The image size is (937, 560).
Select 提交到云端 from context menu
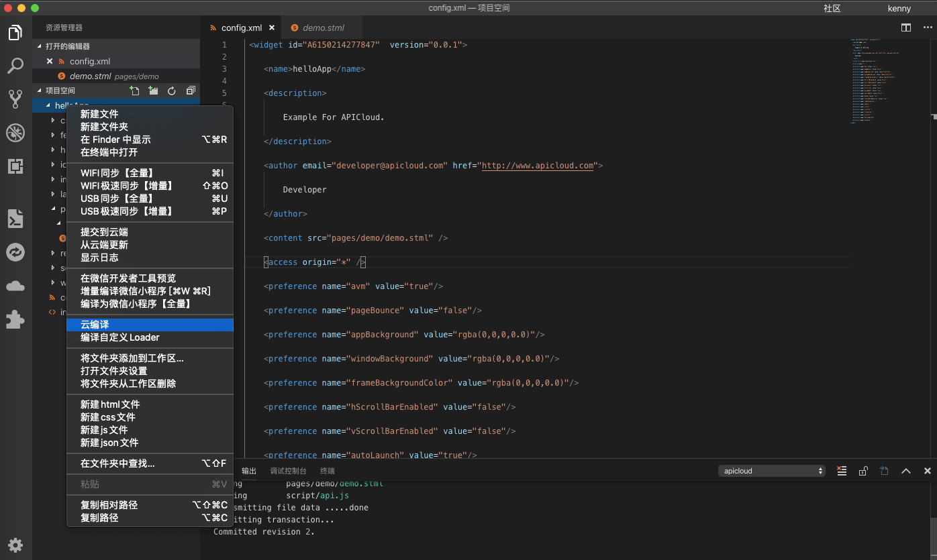coord(150,232)
